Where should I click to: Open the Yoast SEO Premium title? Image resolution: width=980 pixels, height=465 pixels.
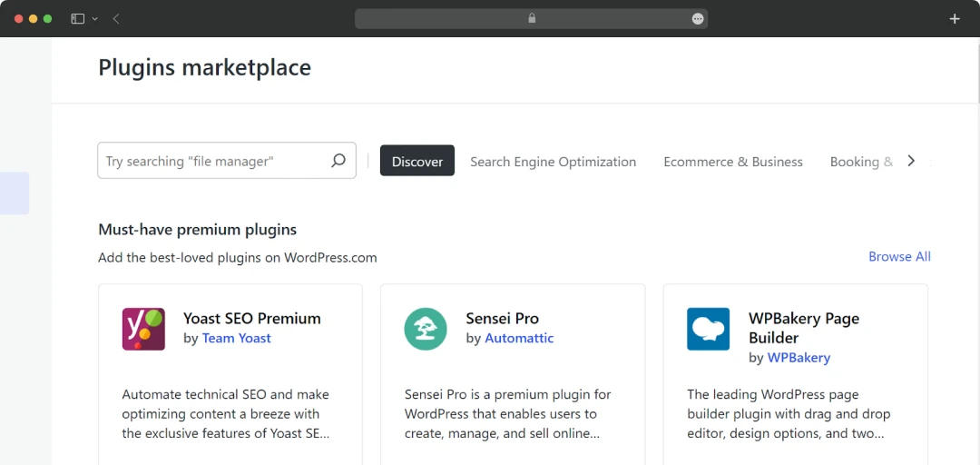pos(252,318)
